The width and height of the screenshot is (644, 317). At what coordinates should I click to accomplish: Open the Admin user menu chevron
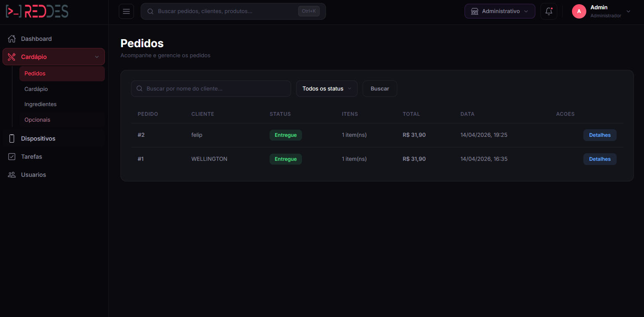pyautogui.click(x=628, y=11)
